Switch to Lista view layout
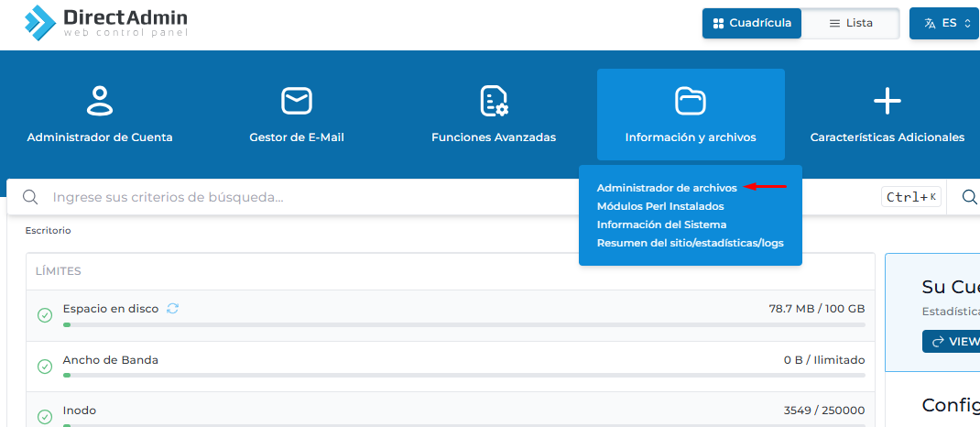The width and height of the screenshot is (980, 427). click(x=851, y=23)
